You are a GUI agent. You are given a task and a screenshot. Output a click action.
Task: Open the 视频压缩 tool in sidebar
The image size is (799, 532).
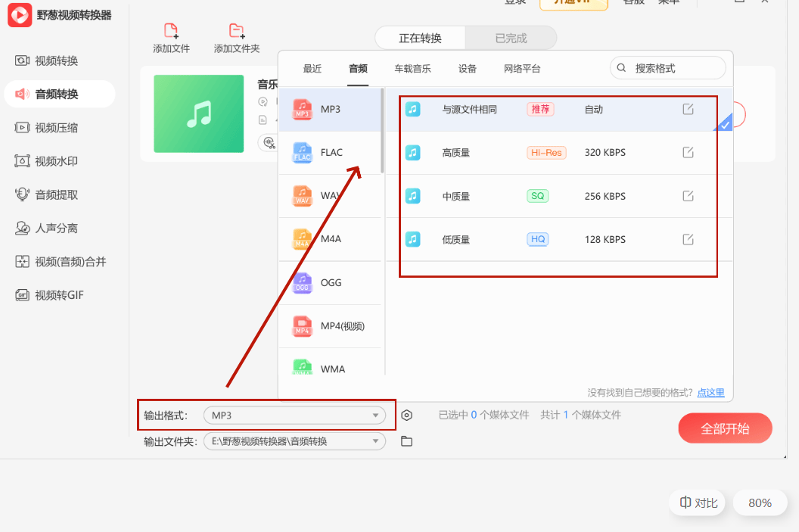tap(50, 127)
